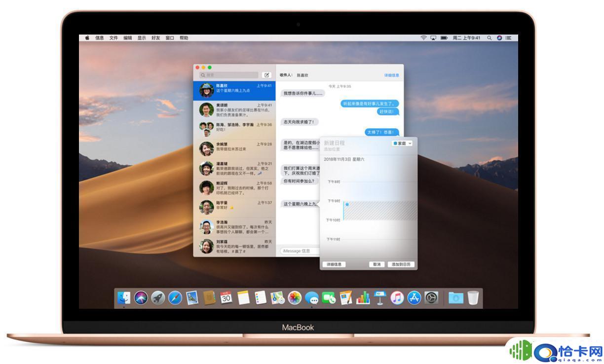Click message bubble 赶快说!
This screenshot has width=604, height=364.
coord(388,111)
